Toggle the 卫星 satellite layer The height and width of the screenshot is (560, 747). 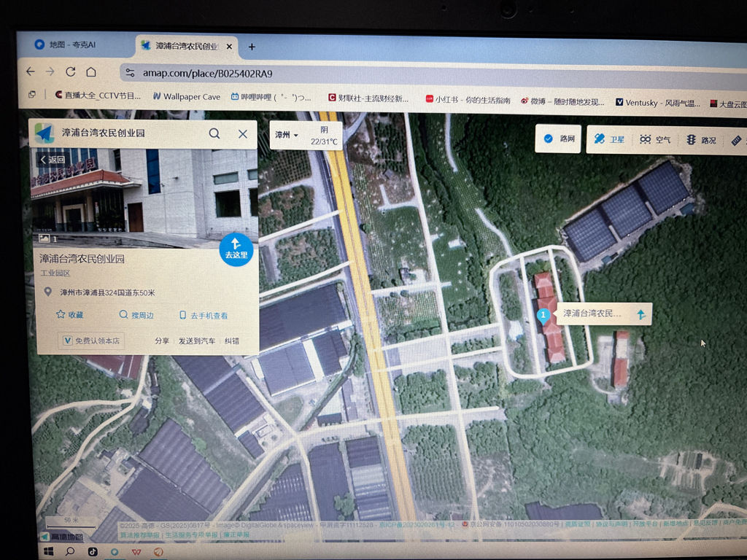609,139
